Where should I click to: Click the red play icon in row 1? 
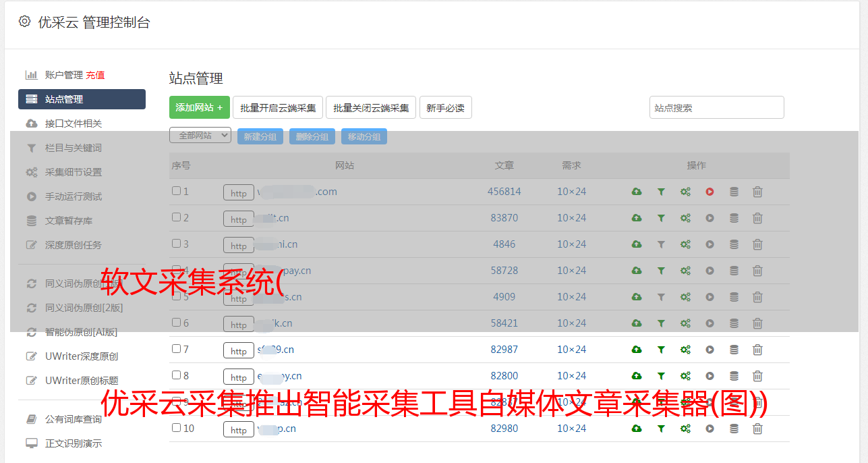[x=710, y=192]
